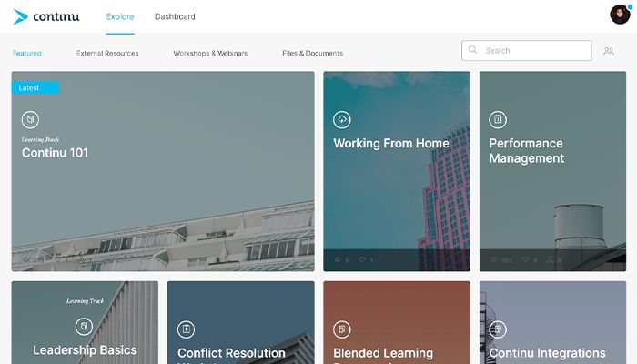Select the Files & Documents category

pos(312,53)
